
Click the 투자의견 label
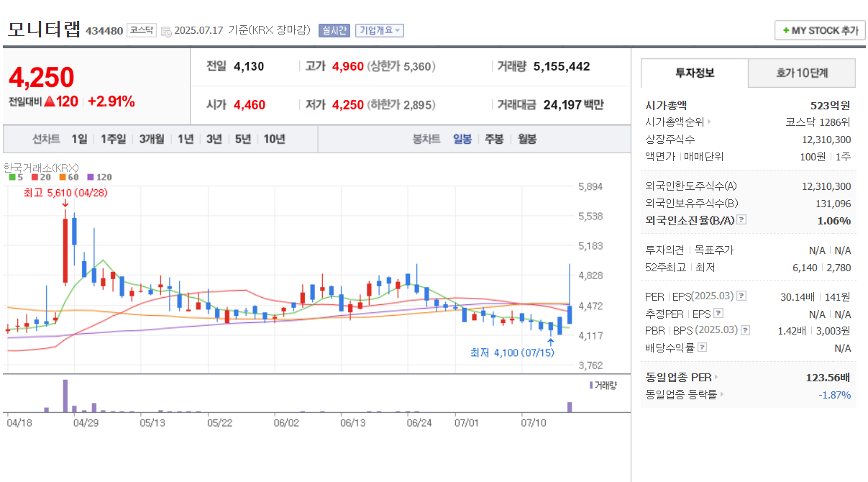tap(665, 250)
